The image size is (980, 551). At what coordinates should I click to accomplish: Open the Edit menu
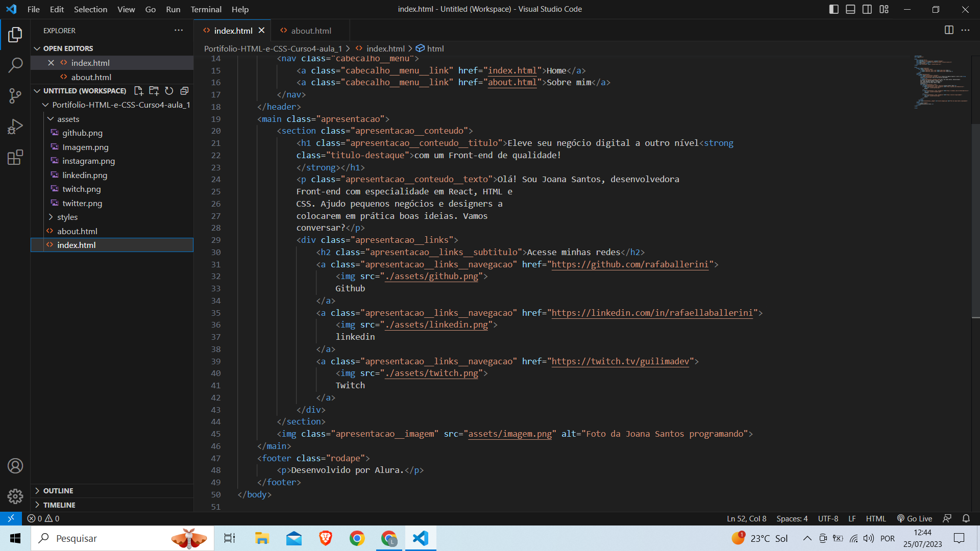pyautogui.click(x=57, y=9)
